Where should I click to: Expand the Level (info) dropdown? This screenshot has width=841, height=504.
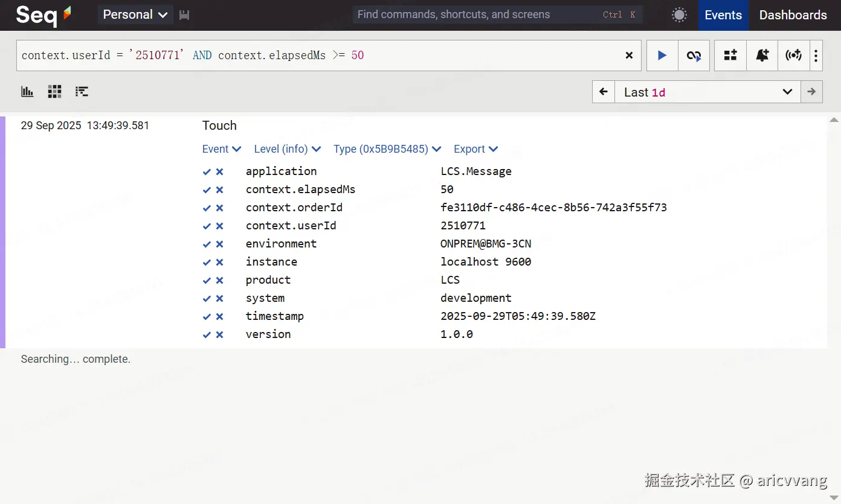tap(288, 149)
